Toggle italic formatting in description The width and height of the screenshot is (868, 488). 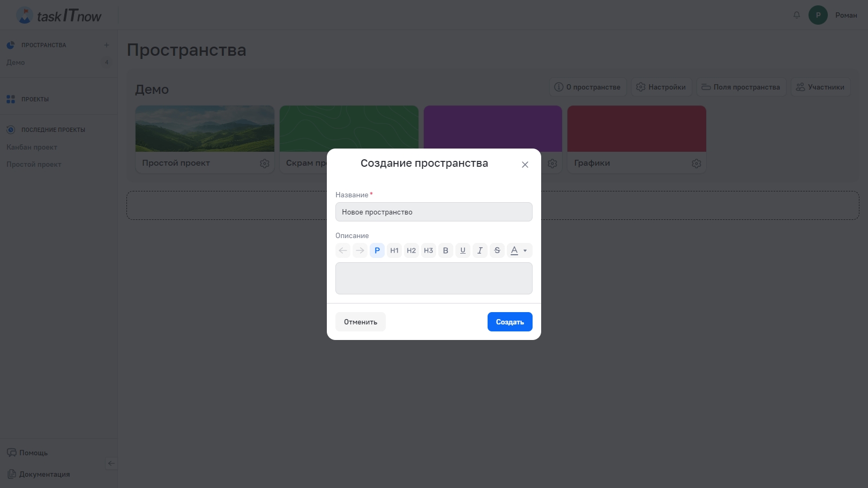tap(480, 250)
